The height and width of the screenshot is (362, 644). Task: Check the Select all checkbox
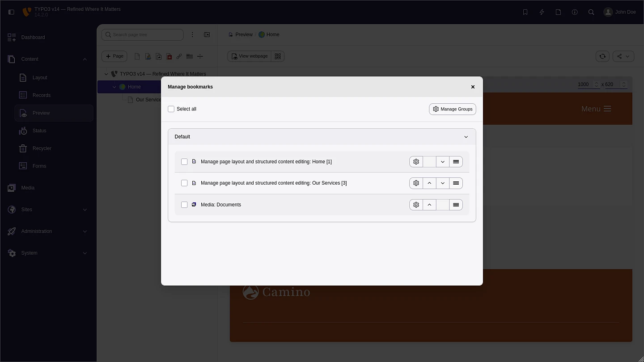[171, 109]
